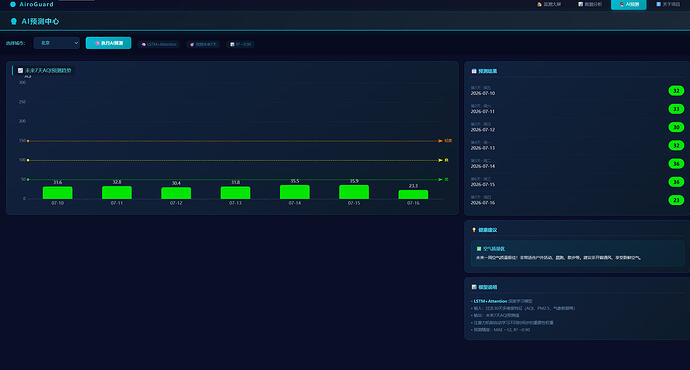This screenshot has height=370, width=690.
Task: Click the 2026-07-13 prediction result row
Action: [577, 145]
